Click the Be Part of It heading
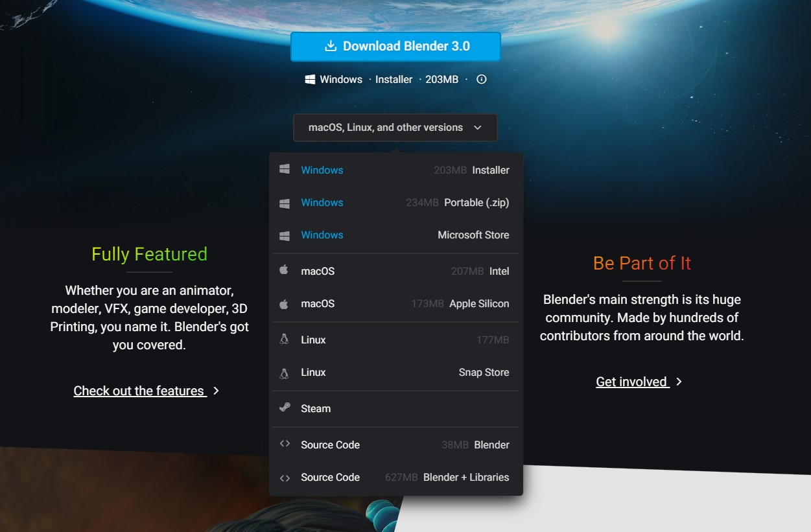The image size is (811, 532). coord(642,263)
